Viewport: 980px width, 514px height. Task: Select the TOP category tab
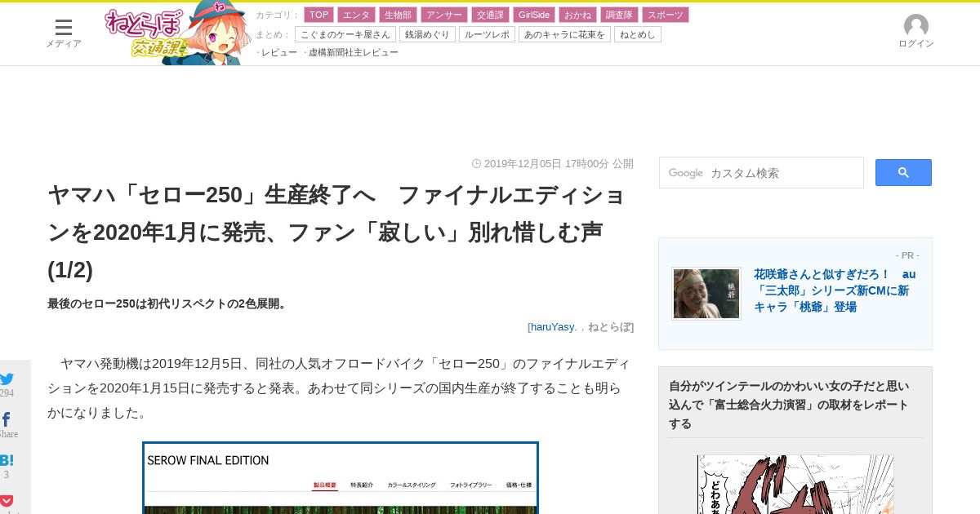click(318, 15)
